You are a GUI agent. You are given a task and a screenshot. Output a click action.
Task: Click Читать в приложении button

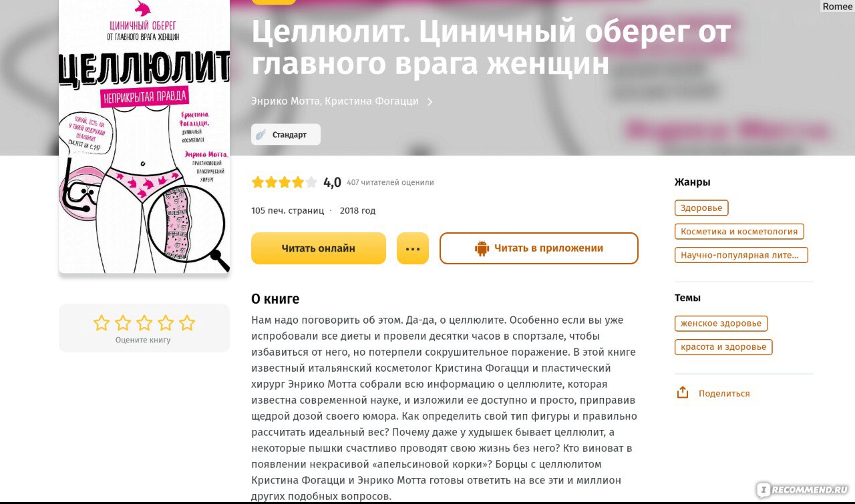point(539,248)
